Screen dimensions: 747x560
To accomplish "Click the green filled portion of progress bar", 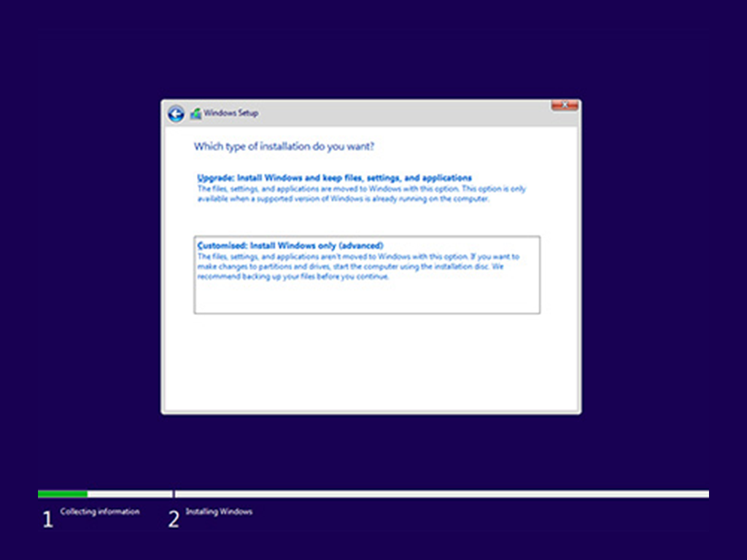I will [x=63, y=494].
